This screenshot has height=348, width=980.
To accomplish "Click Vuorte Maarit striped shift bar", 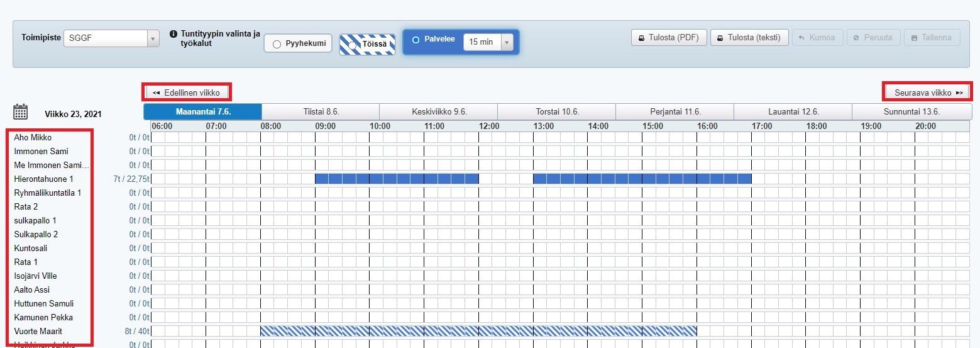I will [x=478, y=331].
